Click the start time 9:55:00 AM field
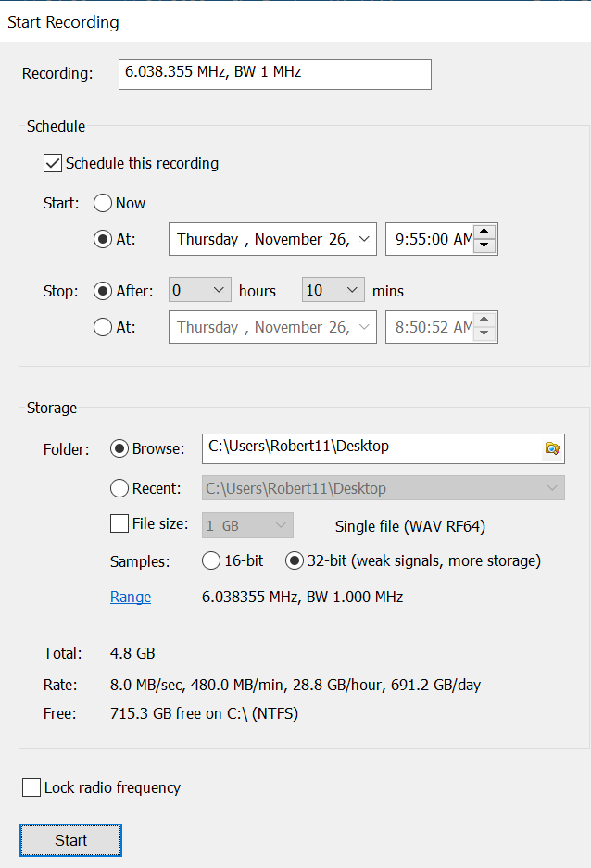591x868 pixels. tap(431, 239)
